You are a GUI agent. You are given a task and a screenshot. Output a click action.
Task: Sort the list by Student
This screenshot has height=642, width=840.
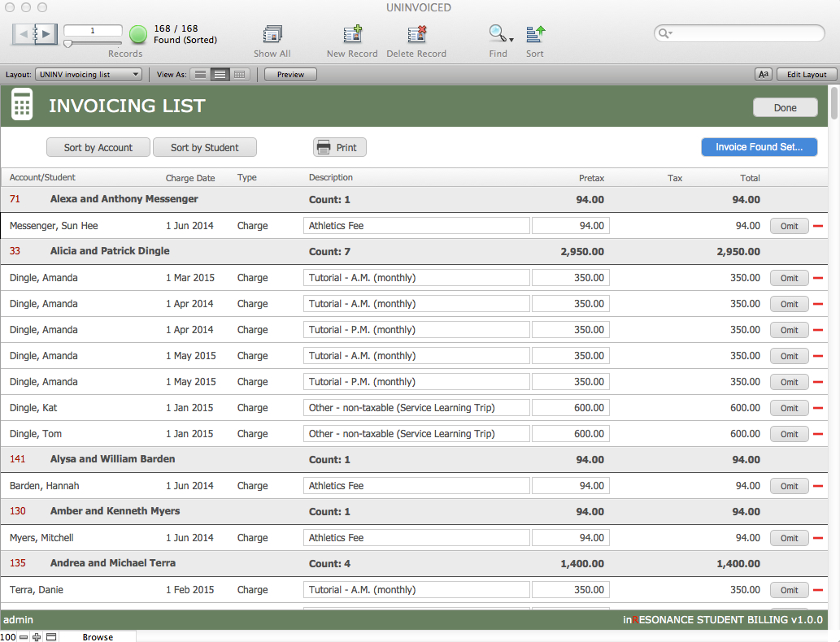tap(205, 147)
